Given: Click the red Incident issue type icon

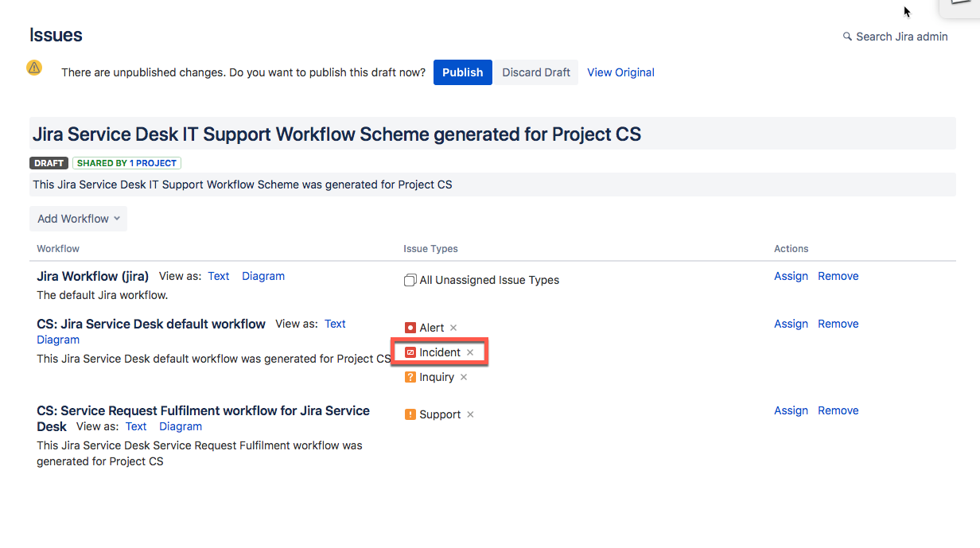Looking at the screenshot, I should coord(410,352).
